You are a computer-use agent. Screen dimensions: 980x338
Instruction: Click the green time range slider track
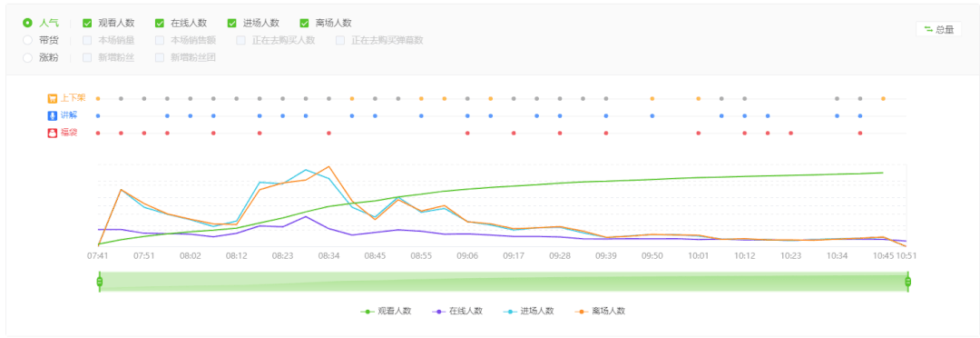coord(503,282)
